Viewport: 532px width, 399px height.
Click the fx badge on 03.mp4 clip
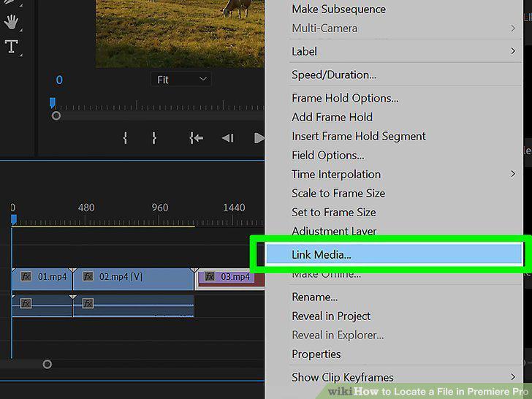(210, 276)
